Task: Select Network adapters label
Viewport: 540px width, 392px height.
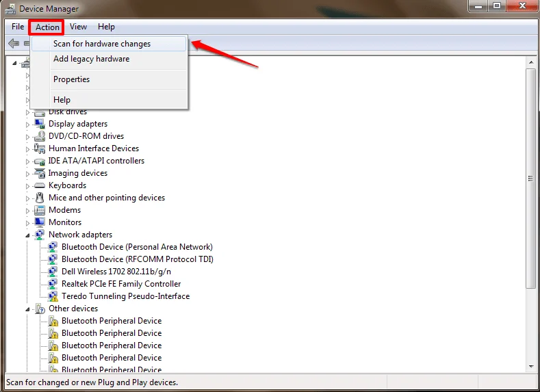Action: click(x=80, y=235)
